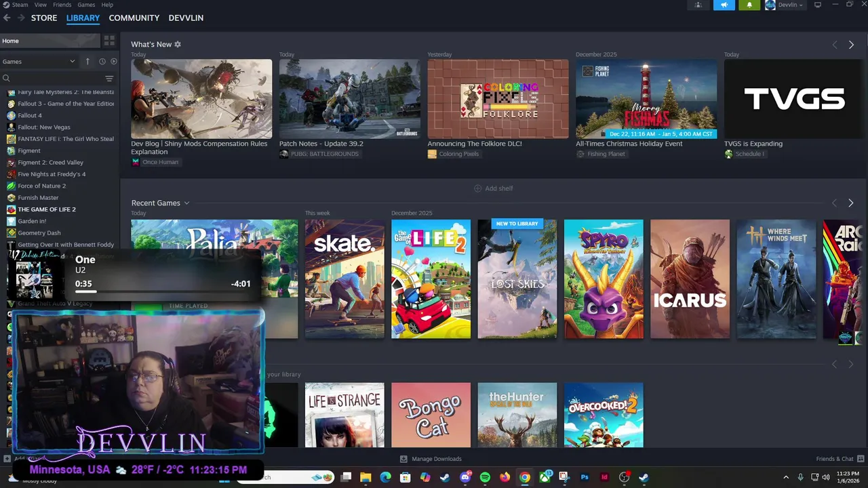
Task: Switch to the STORE tab
Action: 44,18
